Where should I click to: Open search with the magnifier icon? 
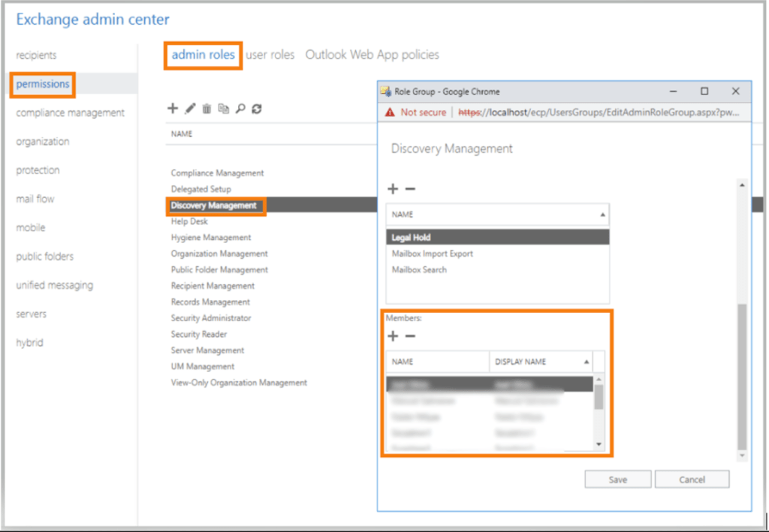point(240,108)
